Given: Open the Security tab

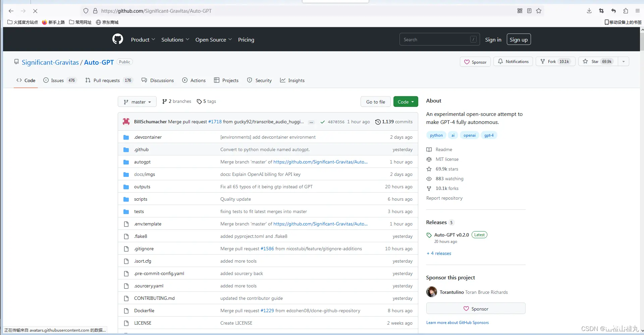Looking at the screenshot, I should click(x=259, y=80).
